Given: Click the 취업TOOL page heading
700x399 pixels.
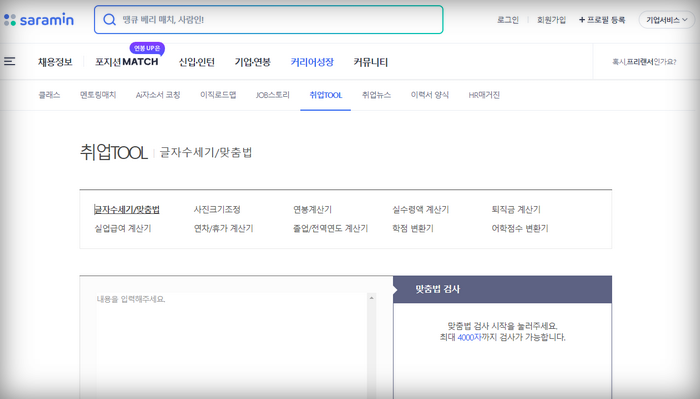Looking at the screenshot, I should pos(113,153).
